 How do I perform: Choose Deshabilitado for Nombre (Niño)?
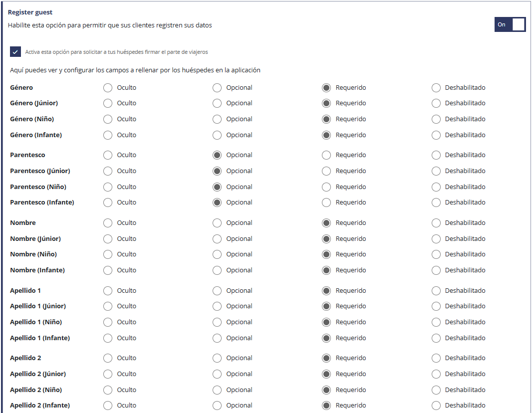436,254
